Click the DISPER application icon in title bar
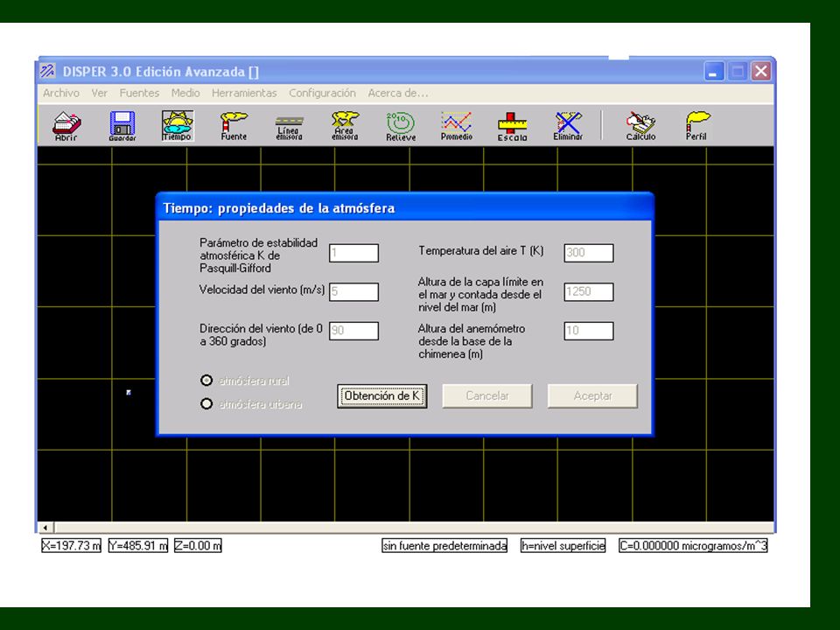Image resolution: width=840 pixels, height=630 pixels. pyautogui.click(x=47, y=71)
